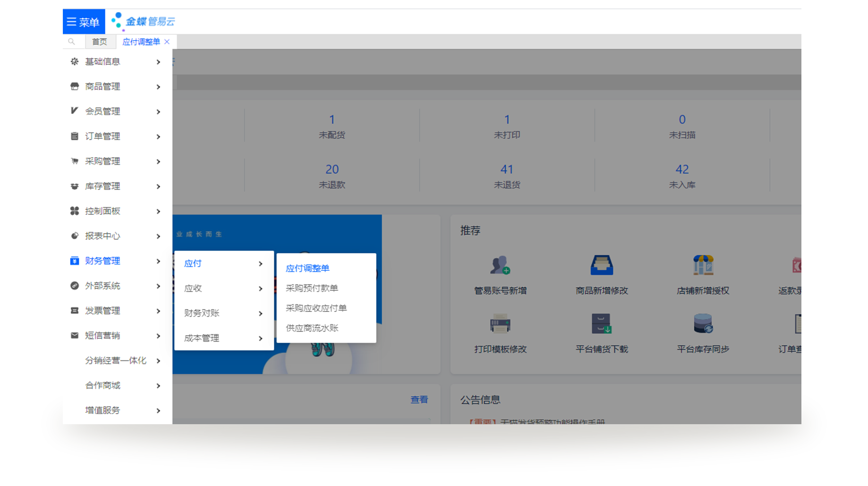Click the 报表中心 pie chart icon

(74, 235)
